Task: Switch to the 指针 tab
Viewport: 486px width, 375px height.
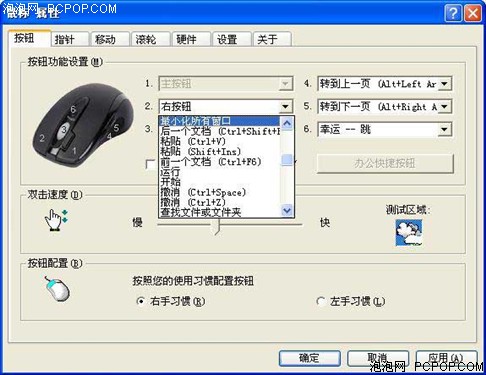Action: pos(70,39)
